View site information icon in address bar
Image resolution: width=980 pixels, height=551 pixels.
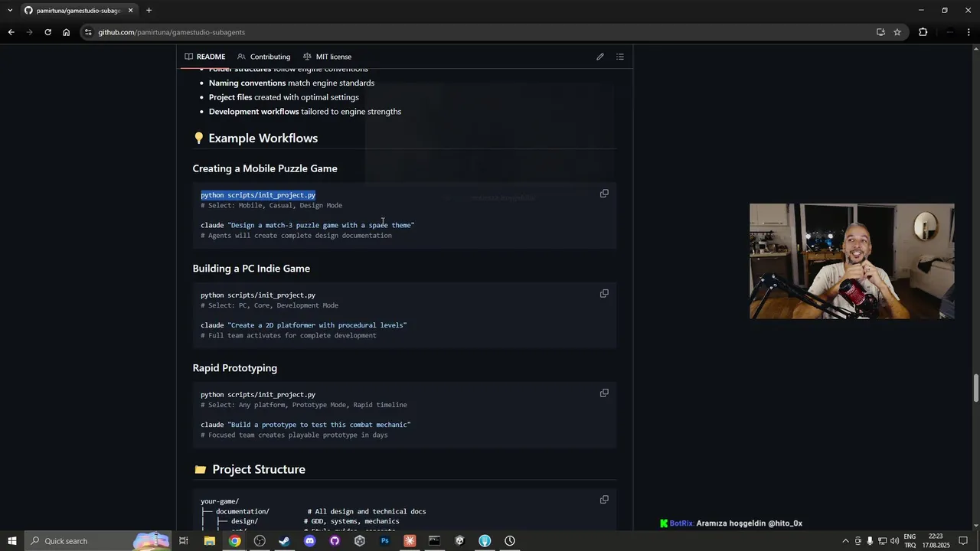pyautogui.click(x=88, y=32)
